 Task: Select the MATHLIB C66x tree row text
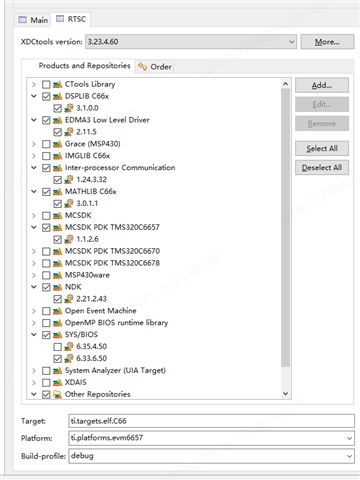tap(90, 192)
